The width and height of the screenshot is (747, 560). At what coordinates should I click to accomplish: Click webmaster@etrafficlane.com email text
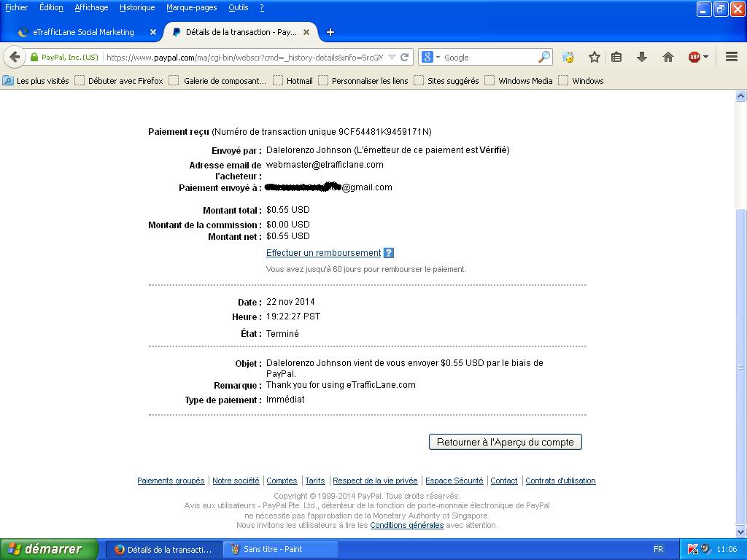coord(325,165)
